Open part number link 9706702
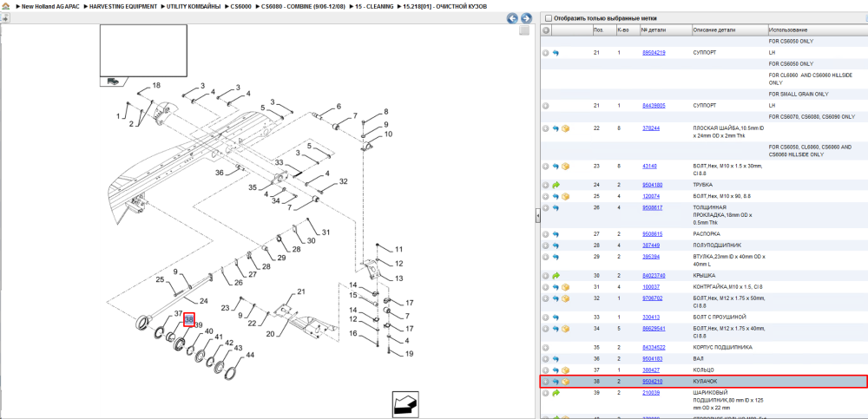 coord(652,298)
